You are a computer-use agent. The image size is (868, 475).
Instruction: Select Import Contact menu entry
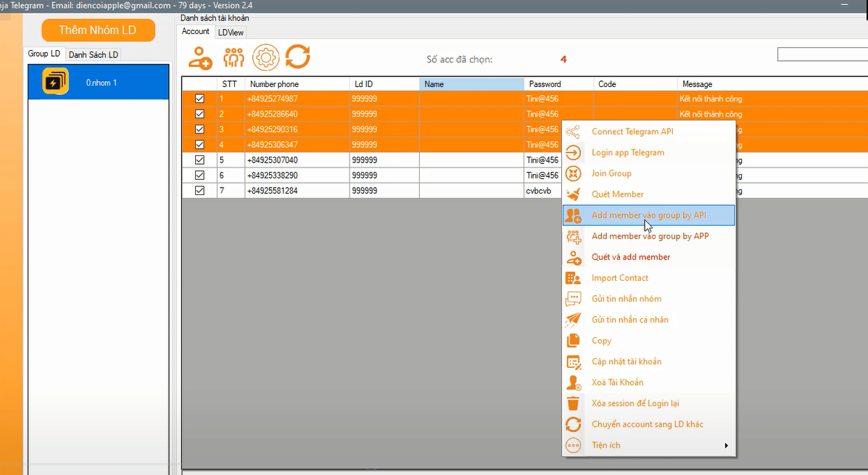click(x=649, y=278)
